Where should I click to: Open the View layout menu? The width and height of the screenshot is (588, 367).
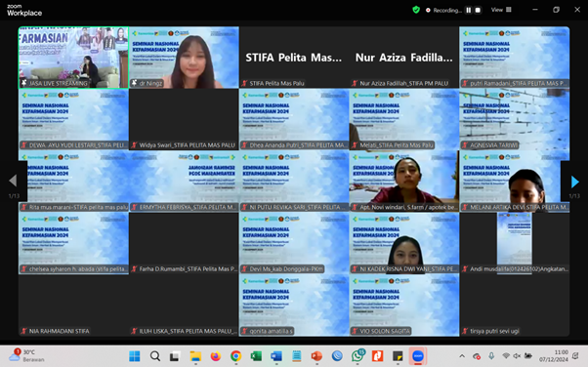[x=501, y=10]
